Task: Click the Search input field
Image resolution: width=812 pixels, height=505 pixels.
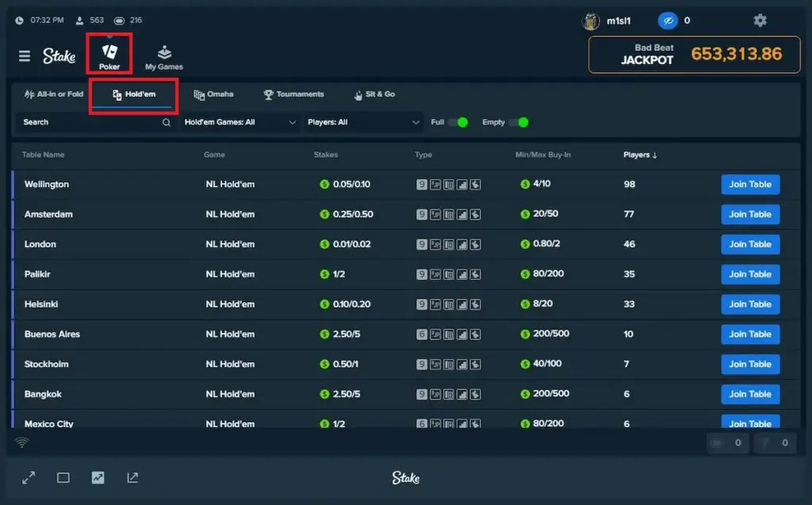Action: 96,122
